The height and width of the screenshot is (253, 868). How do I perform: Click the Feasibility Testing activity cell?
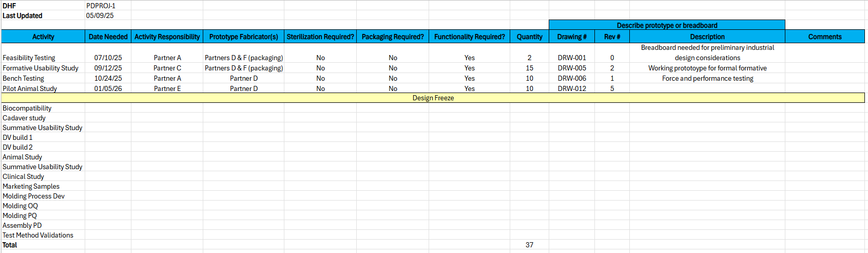click(43, 58)
